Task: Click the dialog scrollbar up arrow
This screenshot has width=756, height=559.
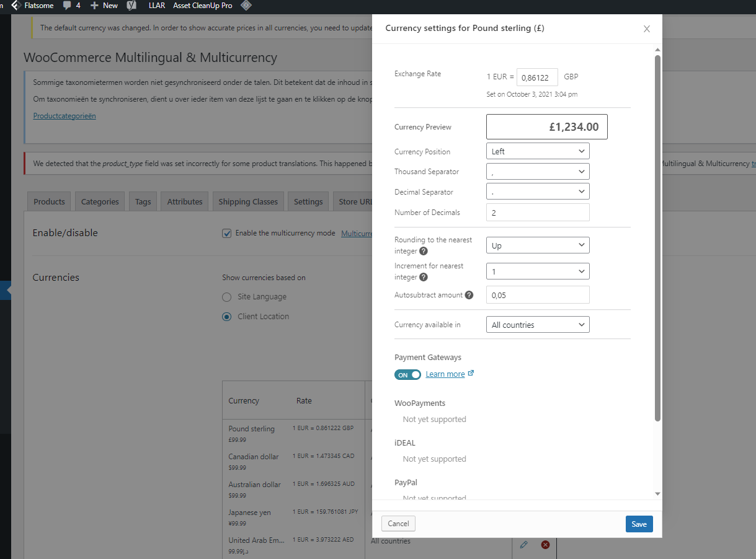Action: click(x=658, y=50)
